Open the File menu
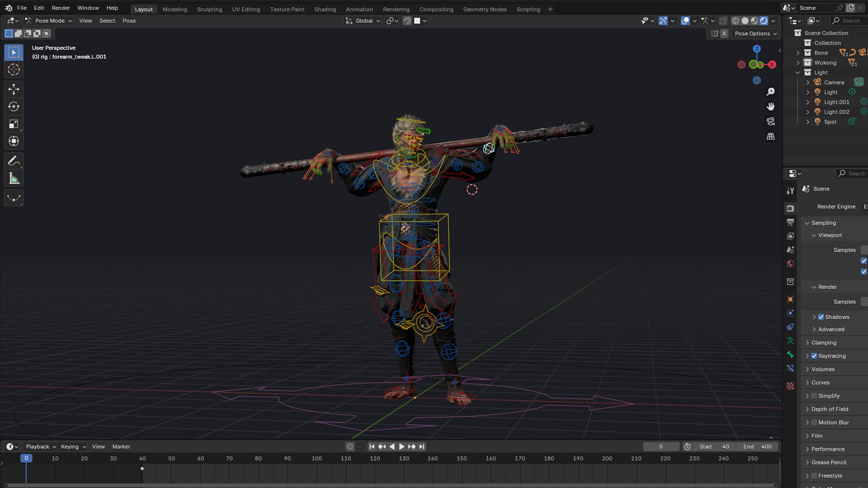The image size is (868, 488). (22, 8)
